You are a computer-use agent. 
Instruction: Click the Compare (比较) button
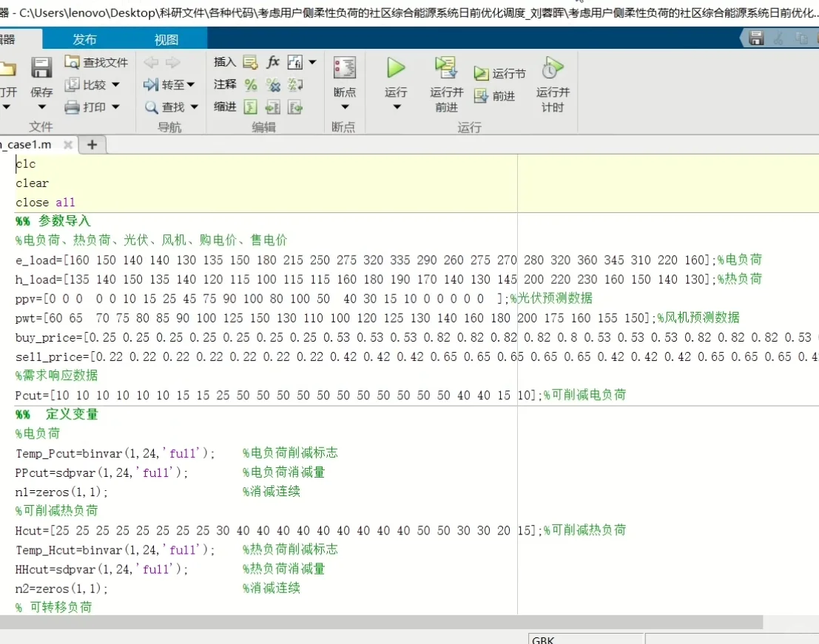click(x=86, y=84)
